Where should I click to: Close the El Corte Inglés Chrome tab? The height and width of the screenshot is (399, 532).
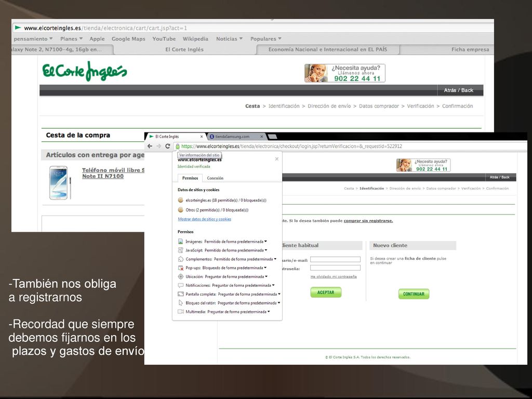click(x=202, y=137)
